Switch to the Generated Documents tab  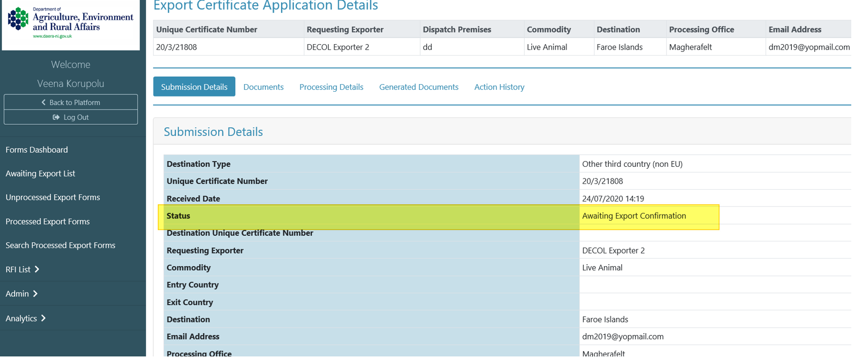419,87
